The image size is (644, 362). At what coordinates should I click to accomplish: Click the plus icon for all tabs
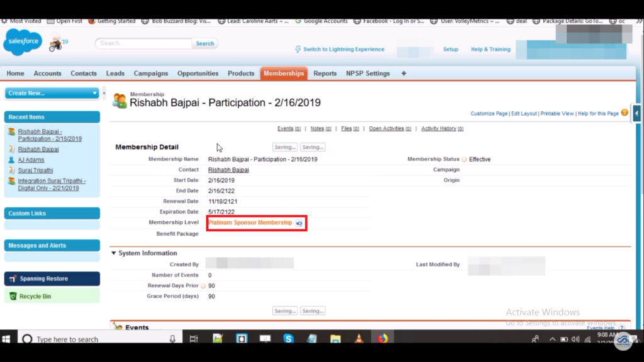(404, 74)
